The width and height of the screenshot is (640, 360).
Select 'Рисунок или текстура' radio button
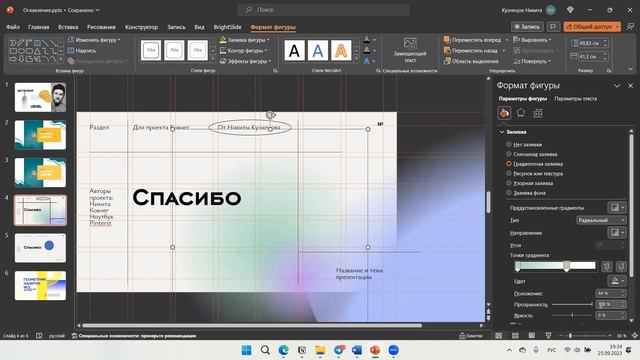[x=509, y=173]
